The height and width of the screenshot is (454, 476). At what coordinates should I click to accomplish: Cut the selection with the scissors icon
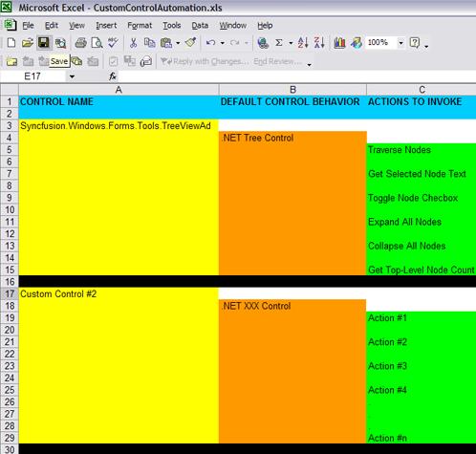pyautogui.click(x=133, y=42)
